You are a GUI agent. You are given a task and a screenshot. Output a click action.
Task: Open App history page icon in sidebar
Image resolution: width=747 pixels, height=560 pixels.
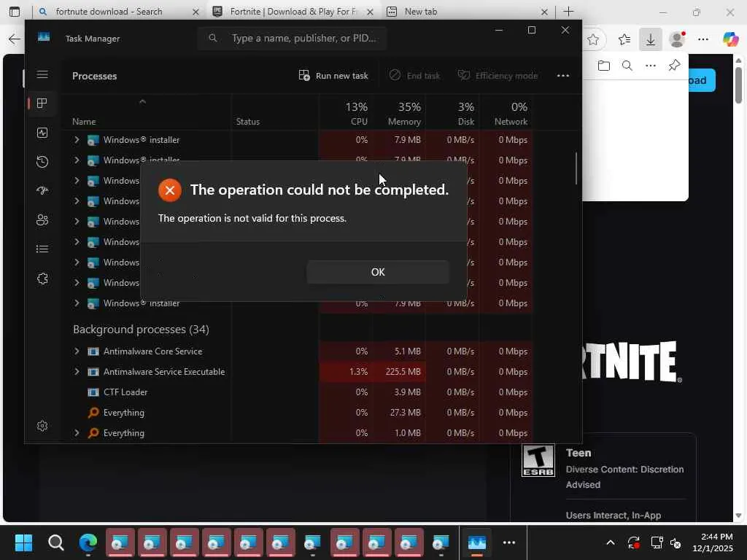tap(42, 162)
